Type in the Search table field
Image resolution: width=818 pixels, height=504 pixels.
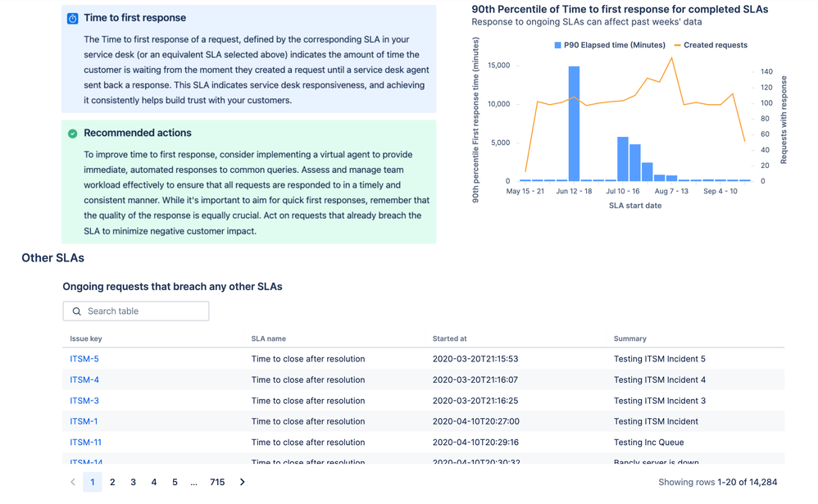[x=143, y=311]
